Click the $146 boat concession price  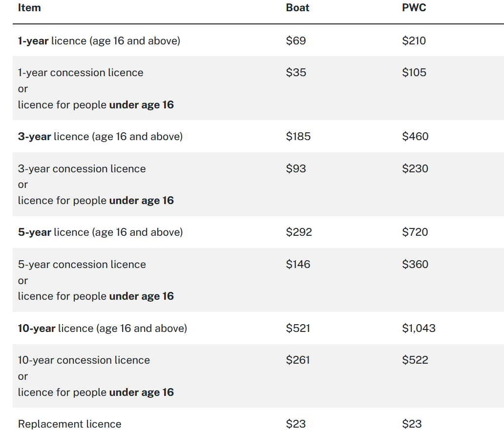pos(298,265)
